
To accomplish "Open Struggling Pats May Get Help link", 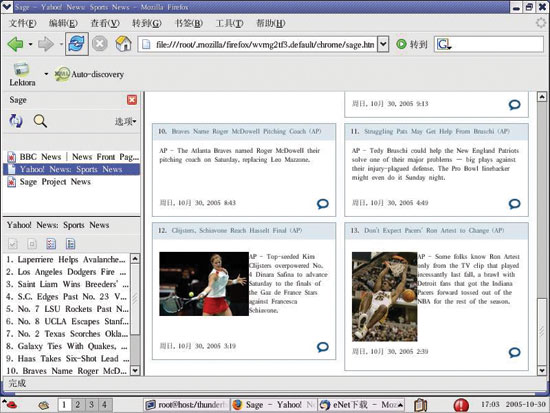I will point(437,131).
